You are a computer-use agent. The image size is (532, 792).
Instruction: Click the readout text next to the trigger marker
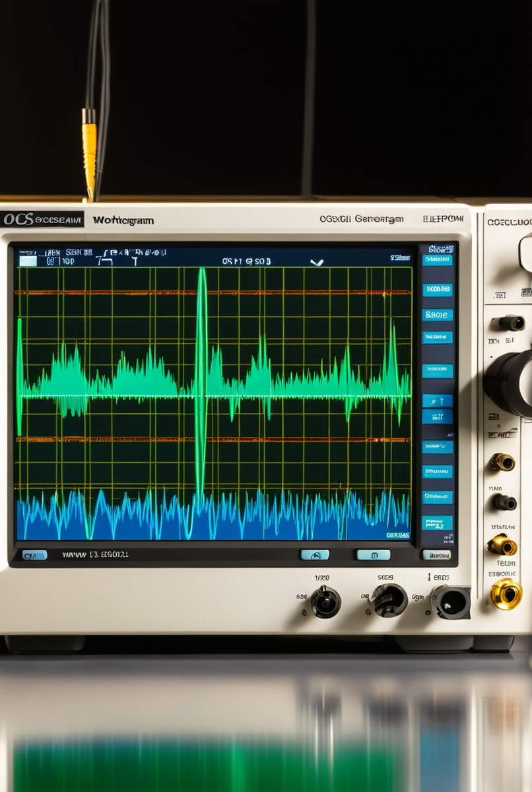click(246, 261)
